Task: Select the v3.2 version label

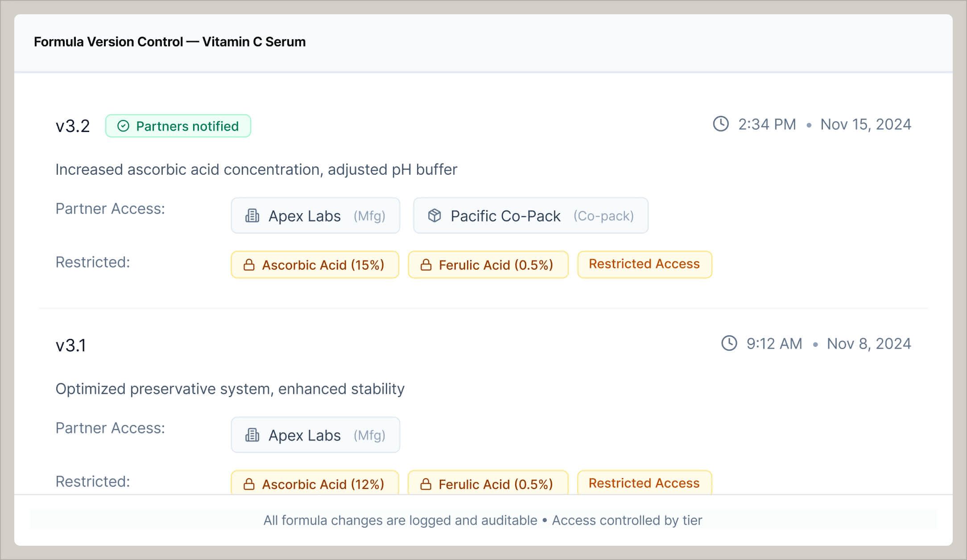Action: pyautogui.click(x=73, y=126)
